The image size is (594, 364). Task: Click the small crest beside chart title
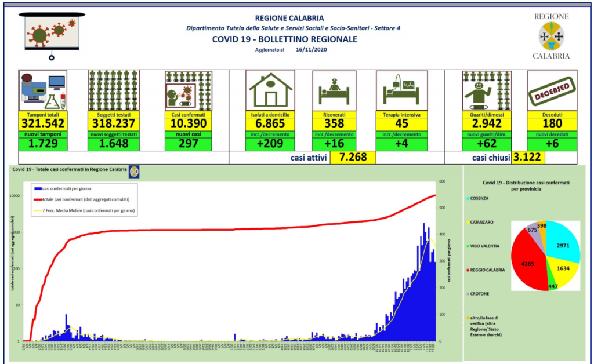(x=133, y=172)
